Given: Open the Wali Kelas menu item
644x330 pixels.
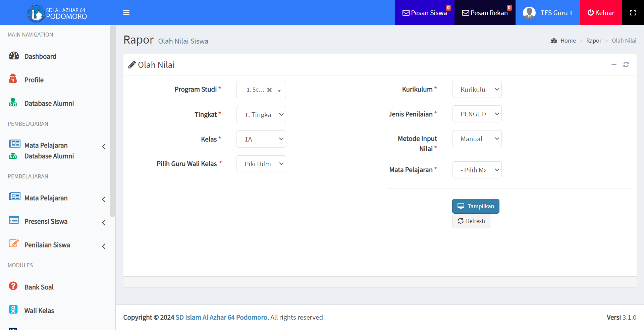Looking at the screenshot, I should 39,311.
